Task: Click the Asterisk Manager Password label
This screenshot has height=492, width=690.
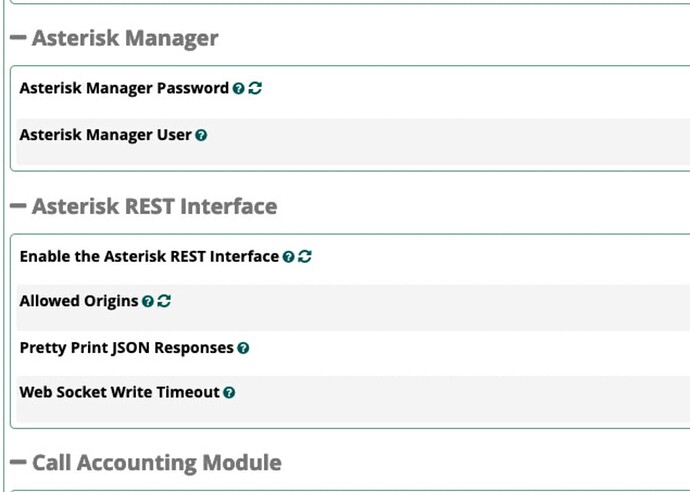Action: tap(124, 88)
